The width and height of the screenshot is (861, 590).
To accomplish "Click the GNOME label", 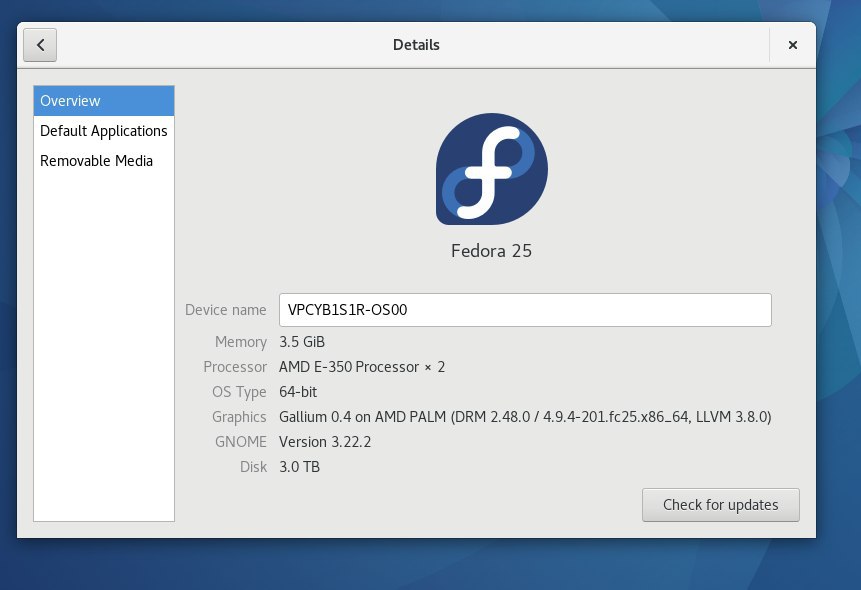I will click(241, 442).
